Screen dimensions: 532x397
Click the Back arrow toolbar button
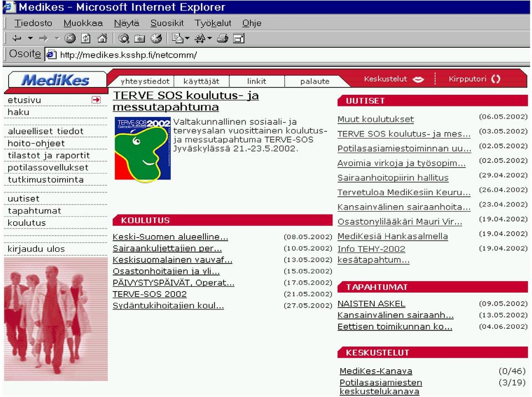pos(17,38)
